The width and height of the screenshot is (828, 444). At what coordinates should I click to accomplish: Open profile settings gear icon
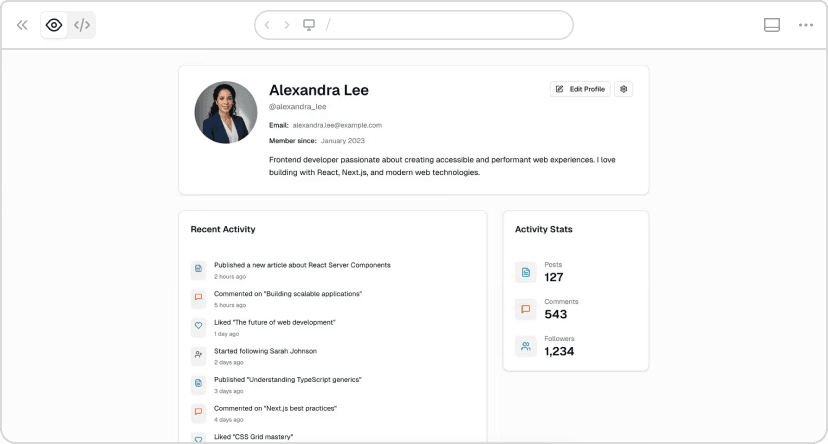coord(624,89)
